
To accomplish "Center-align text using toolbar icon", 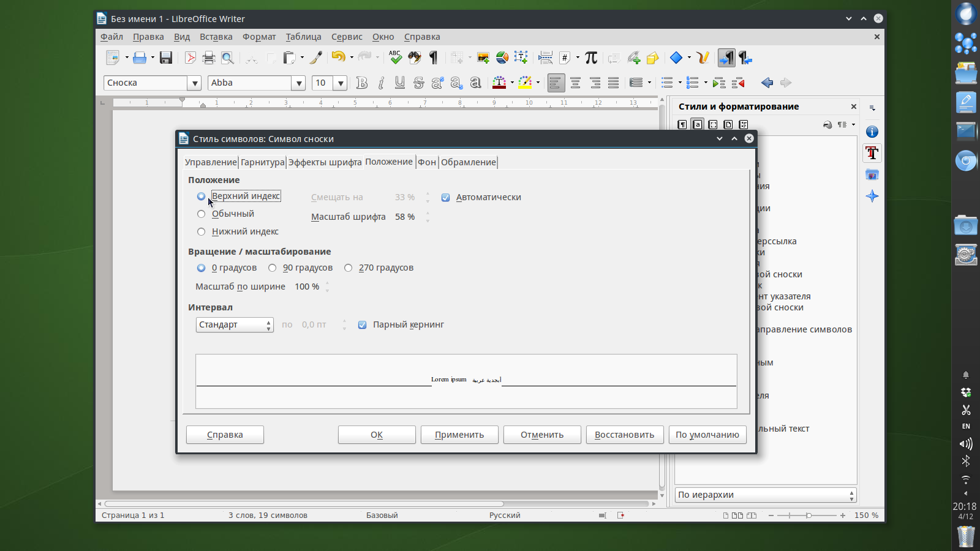I will (x=575, y=83).
